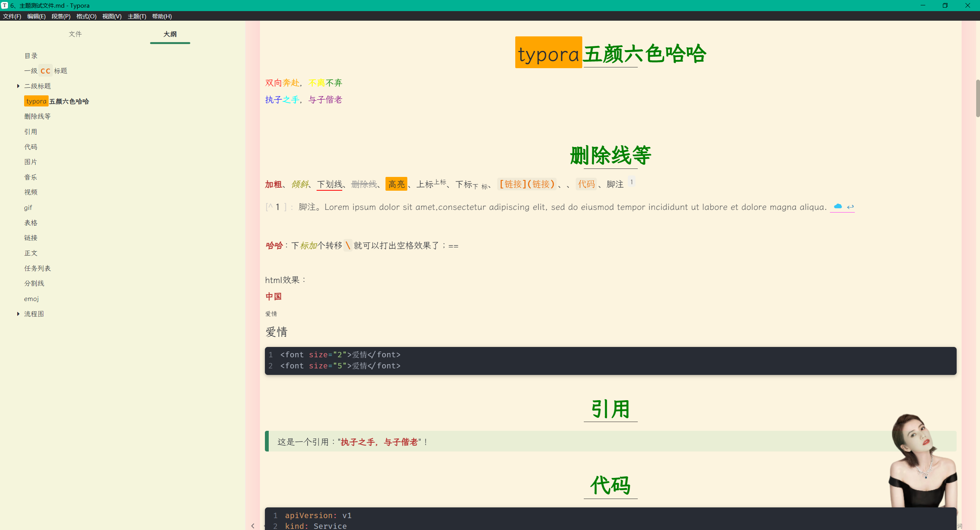Select typora 五颜六色哈哈 outline entry
Viewport: 980px width, 530px height.
pos(57,101)
